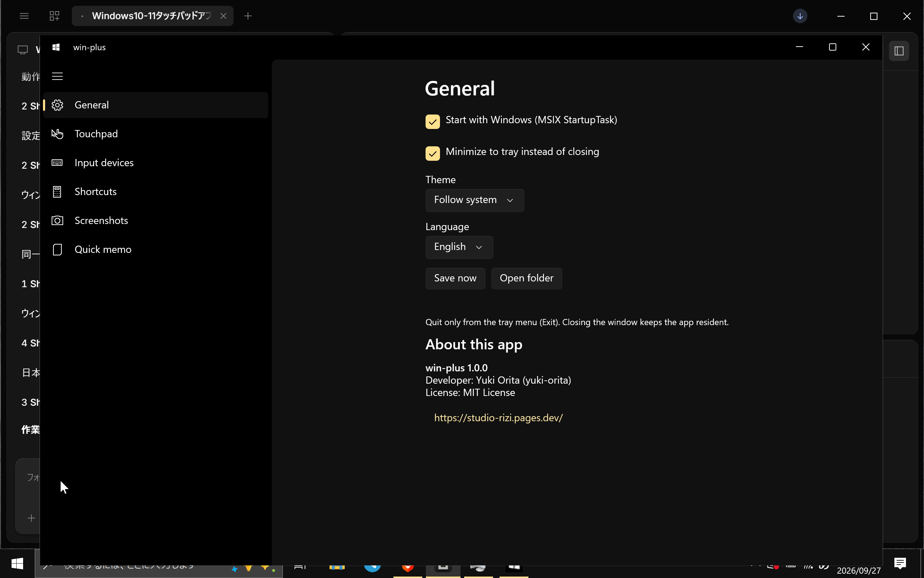924x578 pixels.
Task: Click the camera icon beside Screenshots
Action: click(57, 221)
